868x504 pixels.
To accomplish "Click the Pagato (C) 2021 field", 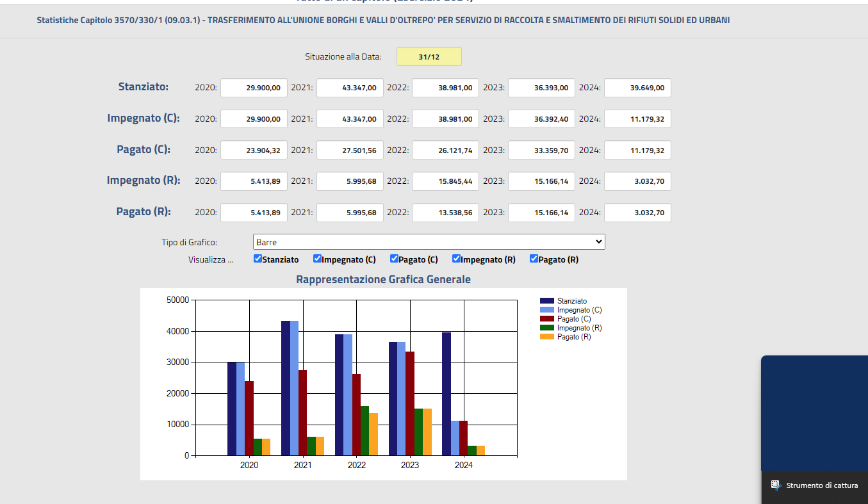I will (350, 150).
